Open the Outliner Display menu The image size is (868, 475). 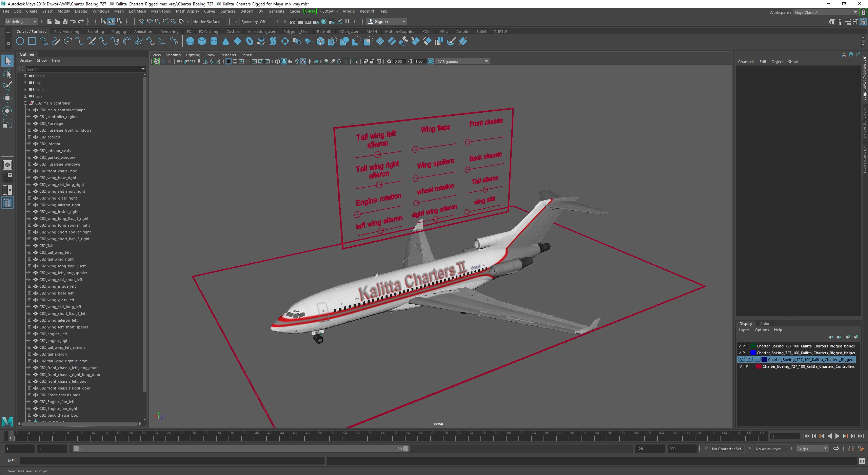[25, 60]
